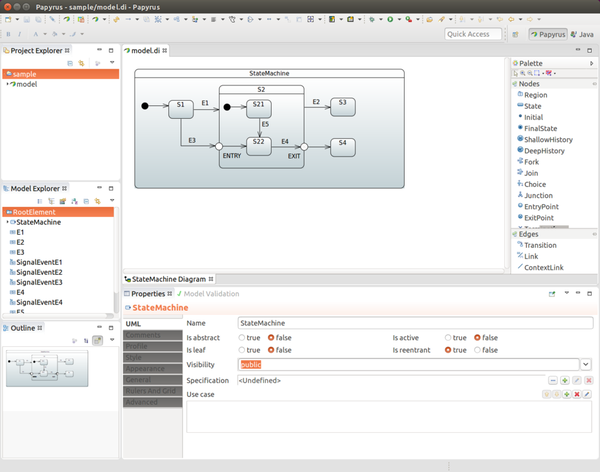
Task: Select the Transition edge tool
Action: tap(540, 244)
